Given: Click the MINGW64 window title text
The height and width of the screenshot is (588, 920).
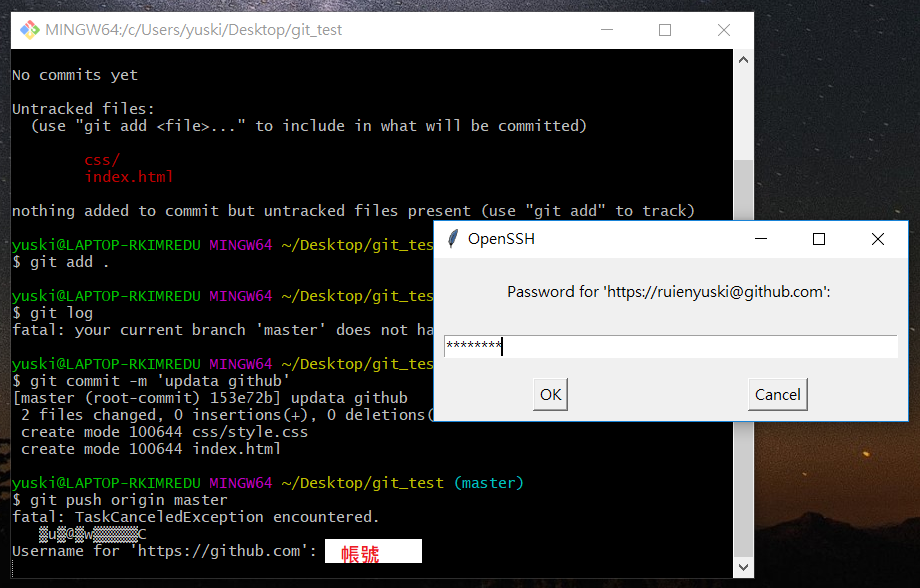Looking at the screenshot, I should (x=194, y=30).
